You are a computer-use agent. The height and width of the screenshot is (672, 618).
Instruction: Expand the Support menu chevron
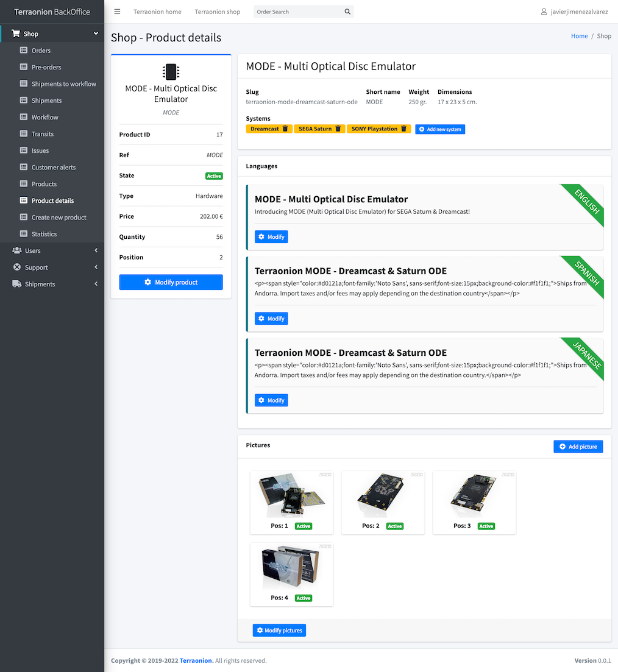[96, 267]
